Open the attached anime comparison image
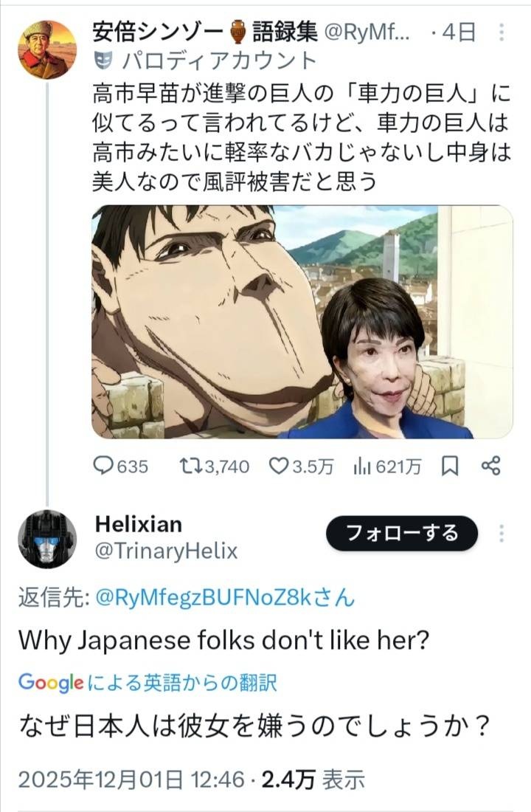The width and height of the screenshot is (531, 812). (302, 322)
